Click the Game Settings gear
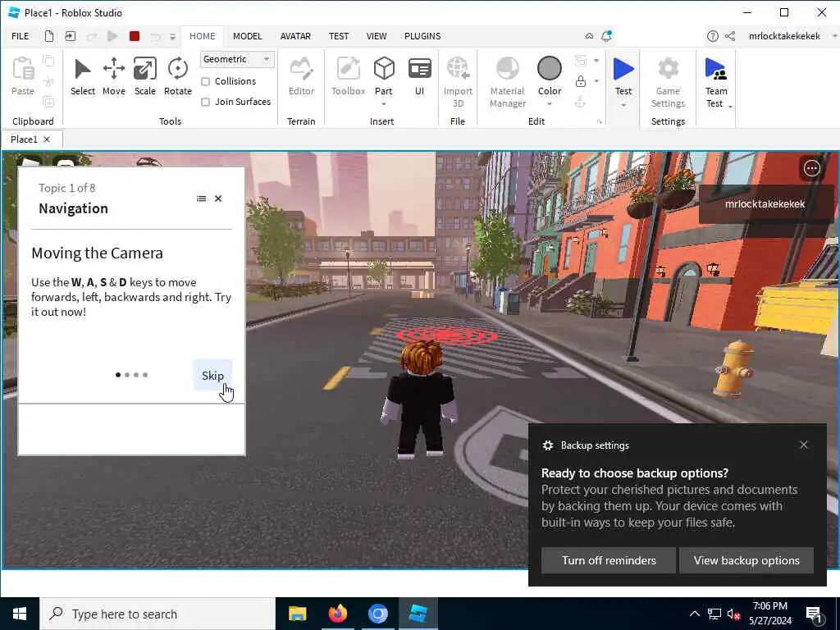Viewport: 840px width, 630px height. coord(668,83)
